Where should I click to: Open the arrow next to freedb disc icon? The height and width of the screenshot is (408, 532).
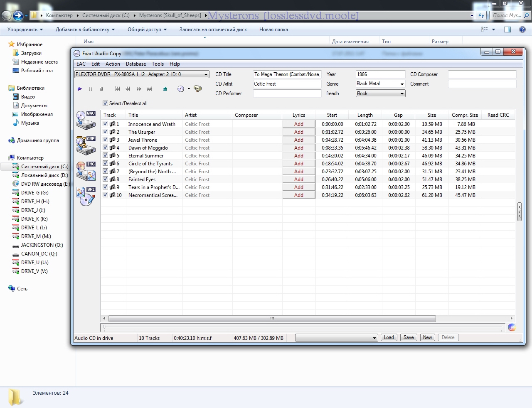(189, 89)
